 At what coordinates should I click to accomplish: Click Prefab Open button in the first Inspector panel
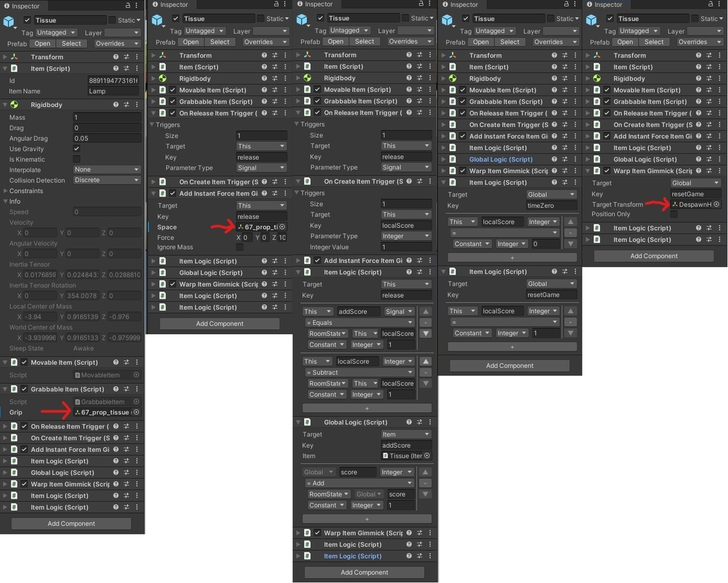pos(42,44)
